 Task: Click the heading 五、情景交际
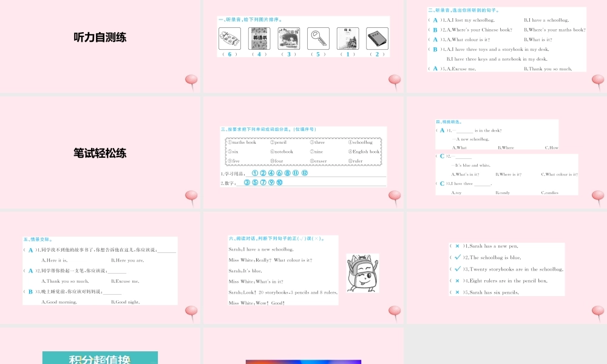tap(38, 240)
